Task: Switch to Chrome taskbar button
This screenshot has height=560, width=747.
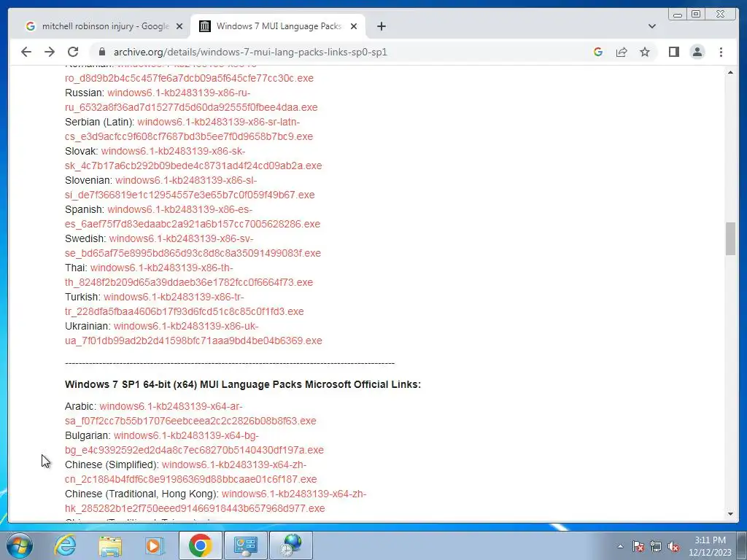Action: coord(200,545)
